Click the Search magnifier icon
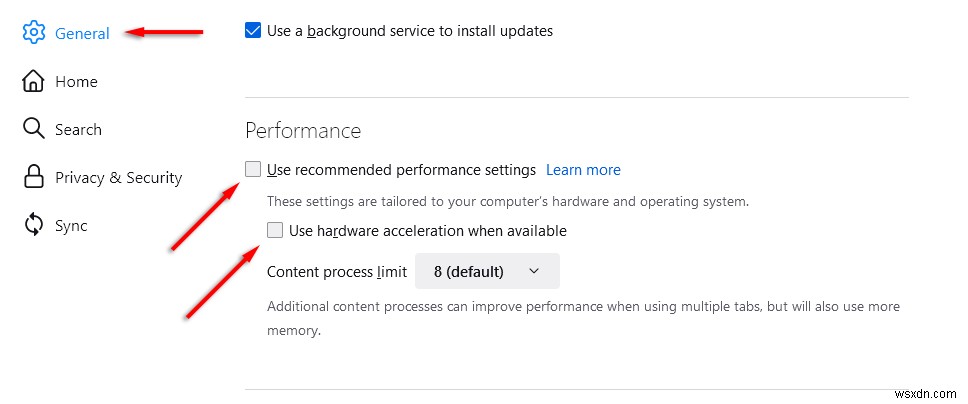This screenshot has width=968, height=404. (34, 129)
